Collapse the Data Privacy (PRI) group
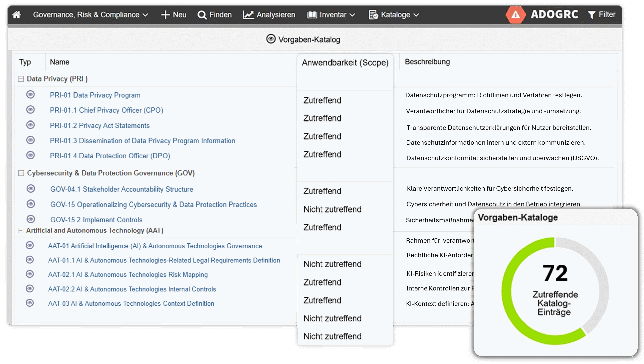Screen dimensions: 644x364 point(21,79)
